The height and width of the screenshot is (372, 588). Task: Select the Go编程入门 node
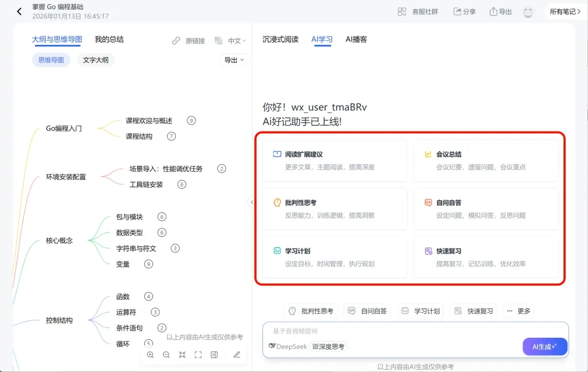(64, 128)
